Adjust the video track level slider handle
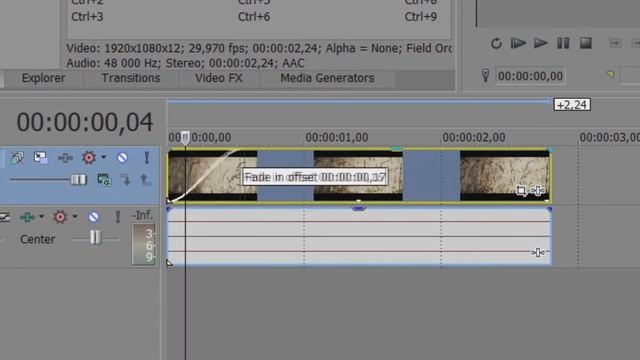The width and height of the screenshot is (640, 360). click(78, 180)
